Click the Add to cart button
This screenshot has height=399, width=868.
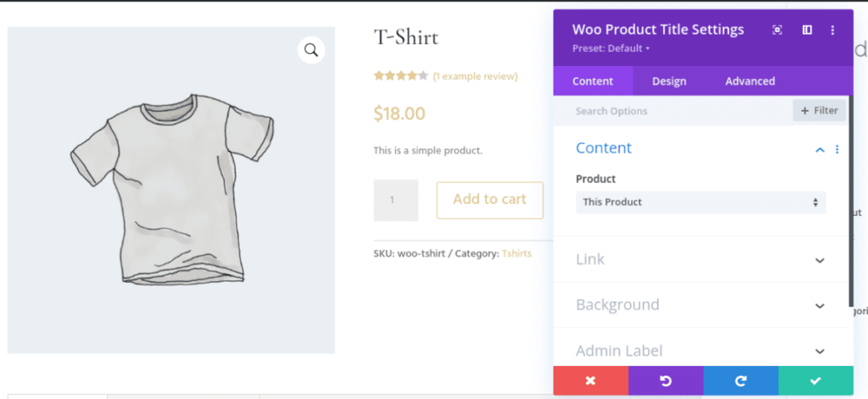point(489,200)
